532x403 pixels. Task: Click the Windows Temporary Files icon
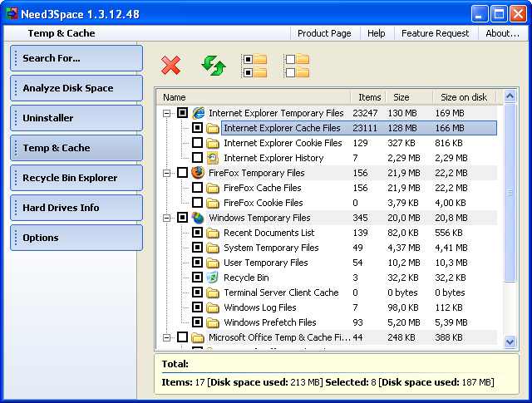tap(198, 218)
